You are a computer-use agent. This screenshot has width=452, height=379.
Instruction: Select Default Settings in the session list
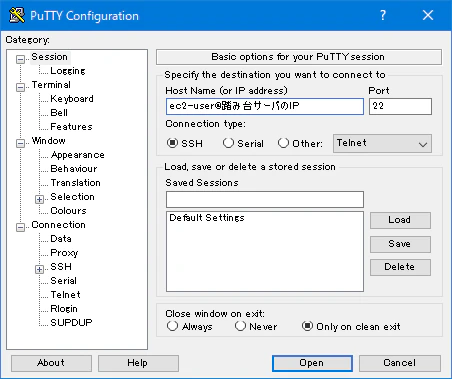tap(207, 218)
